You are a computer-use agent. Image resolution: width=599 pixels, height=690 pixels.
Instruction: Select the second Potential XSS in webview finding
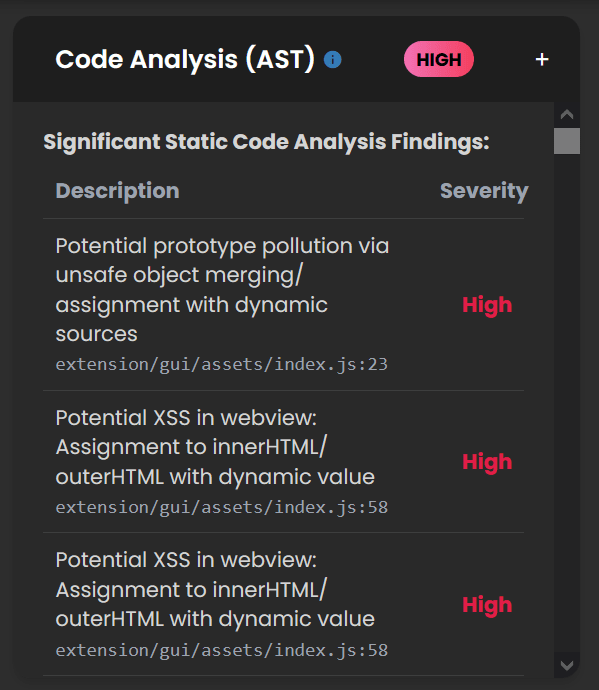coord(215,590)
